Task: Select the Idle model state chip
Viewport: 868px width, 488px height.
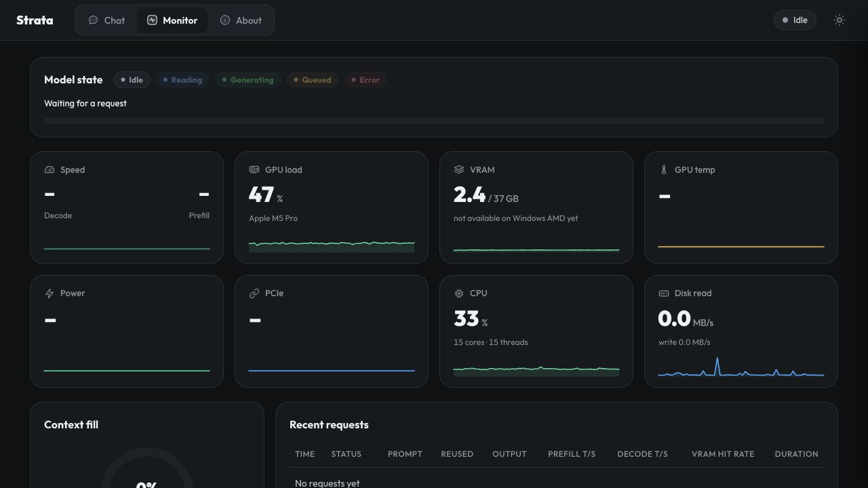Action: coord(132,80)
